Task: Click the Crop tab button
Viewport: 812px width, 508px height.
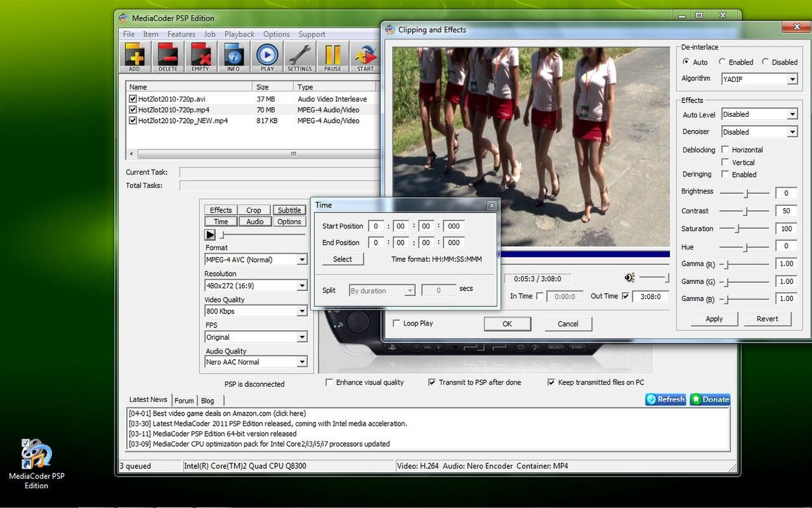Action: (x=254, y=210)
